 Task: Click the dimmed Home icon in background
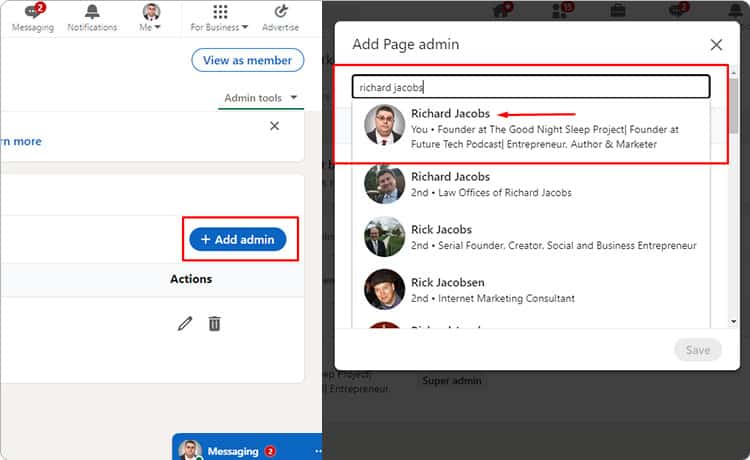tap(501, 10)
